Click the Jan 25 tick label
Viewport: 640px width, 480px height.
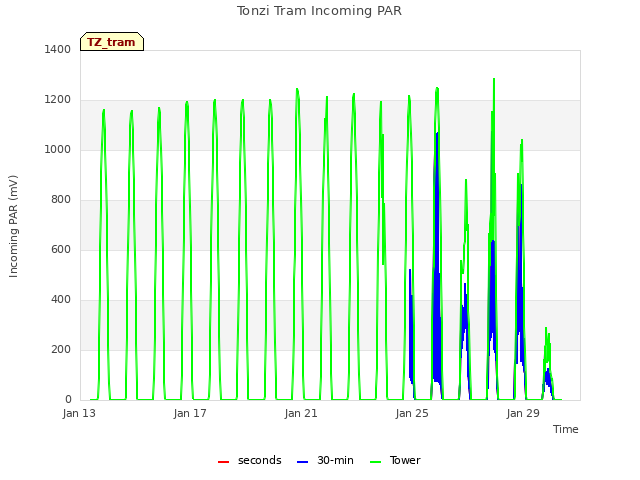tap(412, 413)
